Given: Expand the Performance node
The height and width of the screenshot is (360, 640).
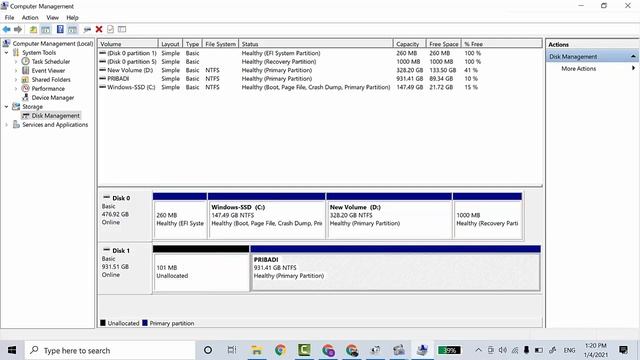Looking at the screenshot, I should click(x=16, y=89).
